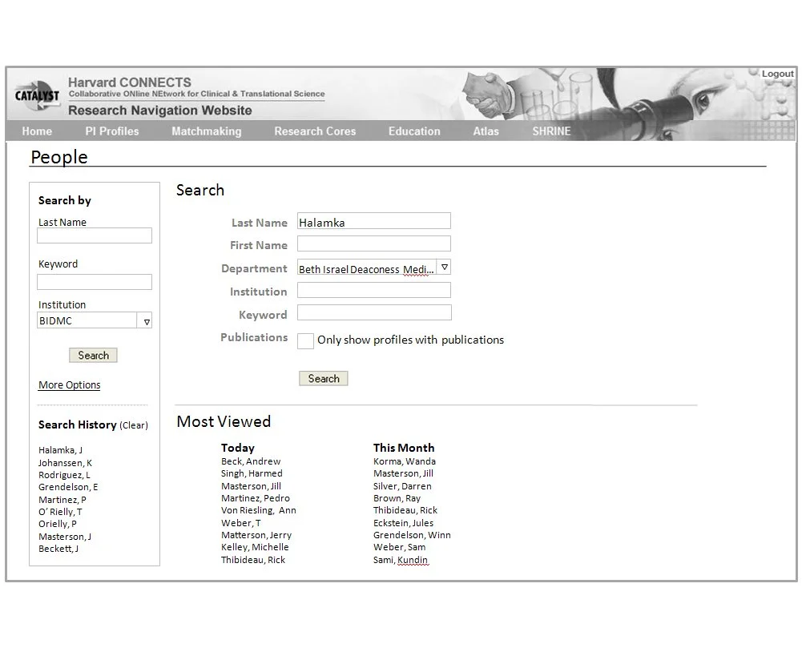Focus the sidebar Last Name field
Image resolution: width=802 pixels, height=672 pixels.
pyautogui.click(x=95, y=235)
